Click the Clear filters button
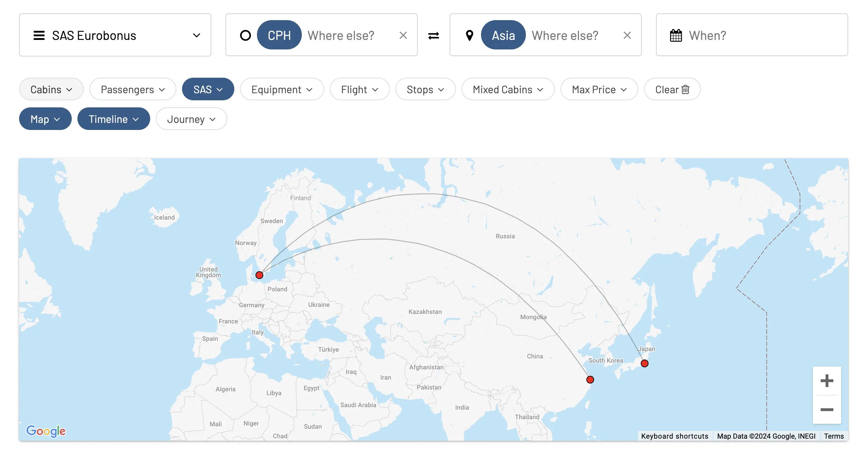868x457 pixels. (x=672, y=89)
